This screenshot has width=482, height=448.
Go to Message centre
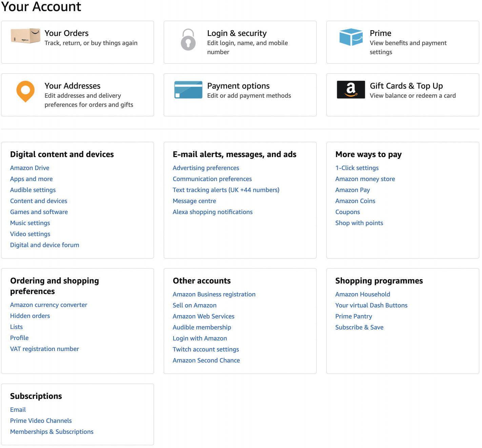195,201
